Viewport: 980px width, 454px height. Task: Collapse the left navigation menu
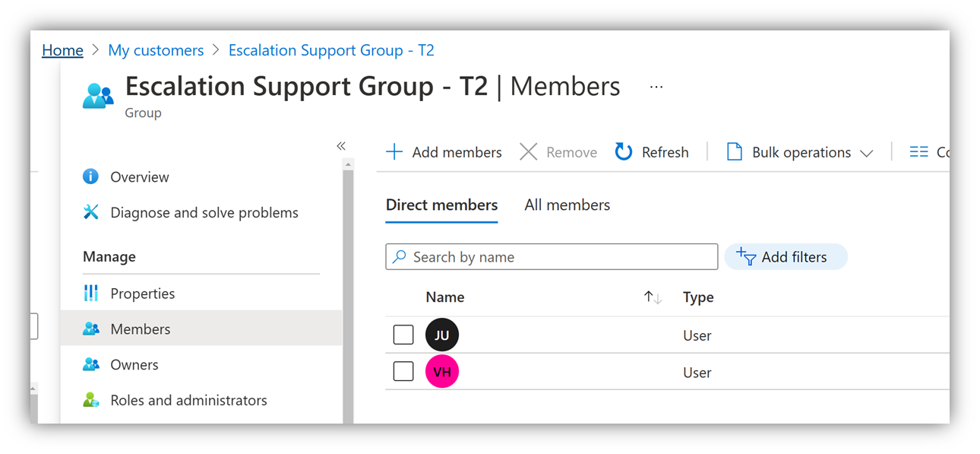(x=341, y=146)
